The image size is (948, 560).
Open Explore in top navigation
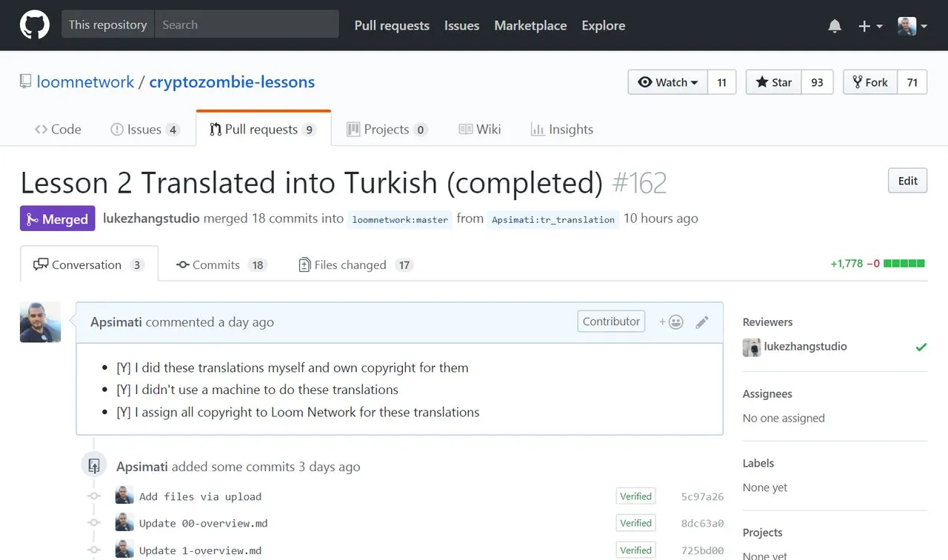click(603, 25)
